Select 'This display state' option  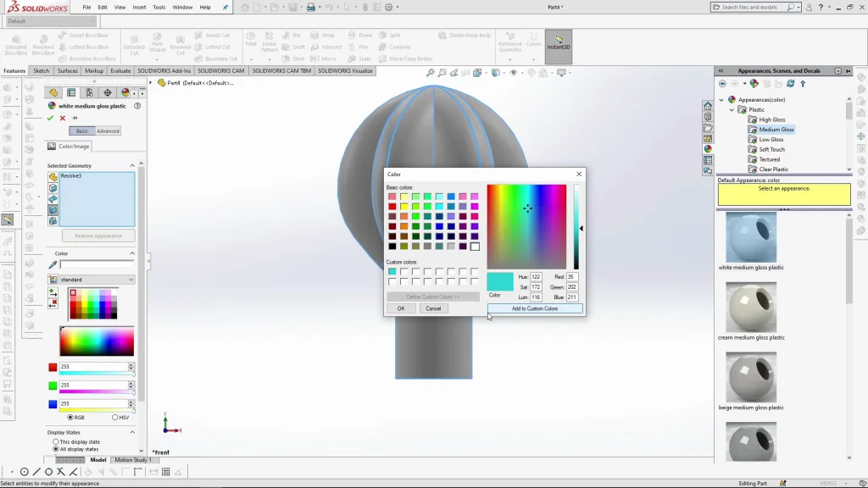click(x=56, y=441)
